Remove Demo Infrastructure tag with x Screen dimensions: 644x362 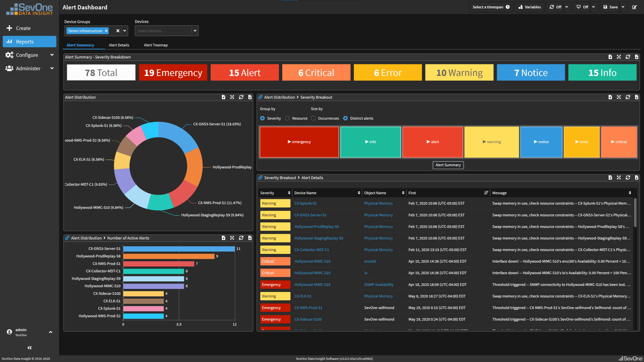pos(106,31)
